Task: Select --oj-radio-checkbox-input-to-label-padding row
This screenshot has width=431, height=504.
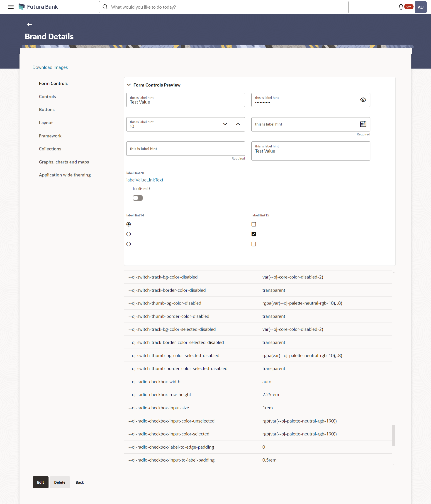Action: [x=258, y=460]
